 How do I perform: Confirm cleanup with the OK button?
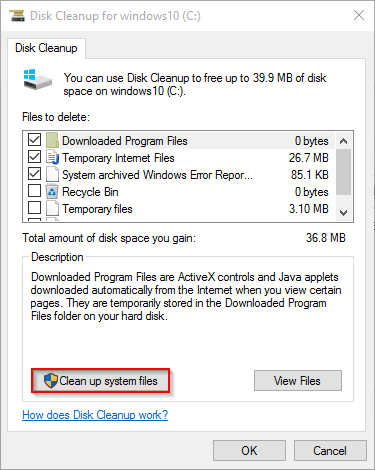pyautogui.click(x=249, y=451)
